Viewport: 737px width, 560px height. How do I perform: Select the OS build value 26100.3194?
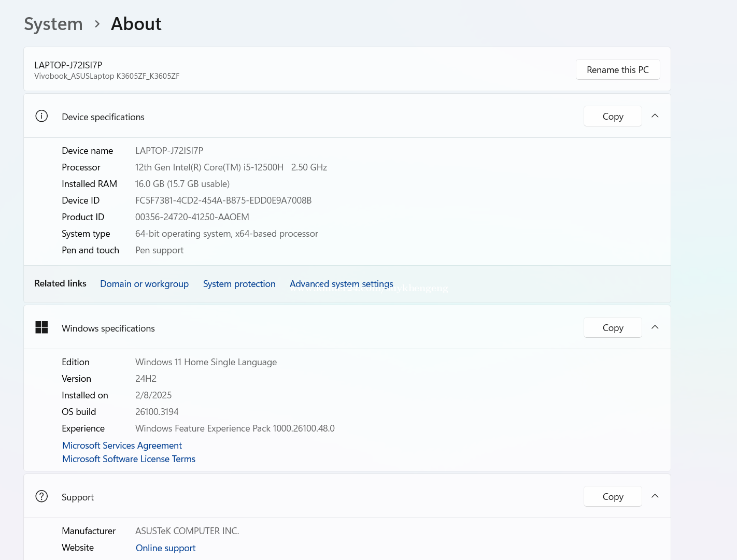pyautogui.click(x=157, y=412)
